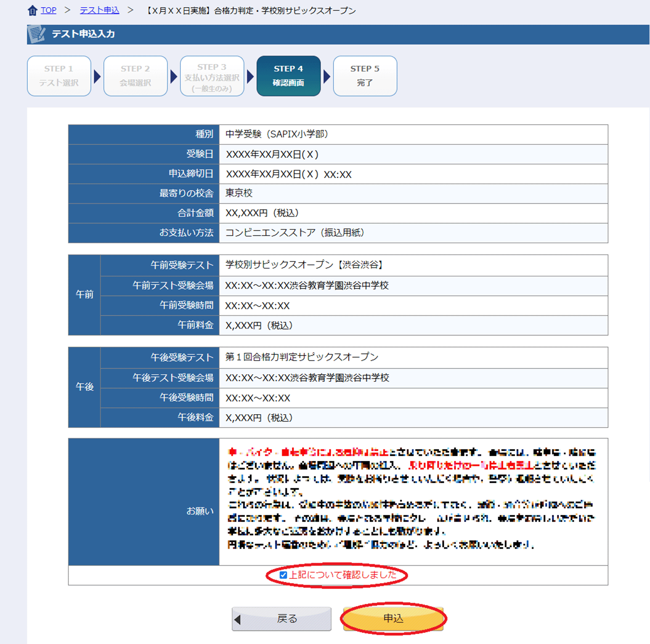This screenshot has height=644, width=650.
Task: Click the お願い notice text block
Action: coord(412,499)
